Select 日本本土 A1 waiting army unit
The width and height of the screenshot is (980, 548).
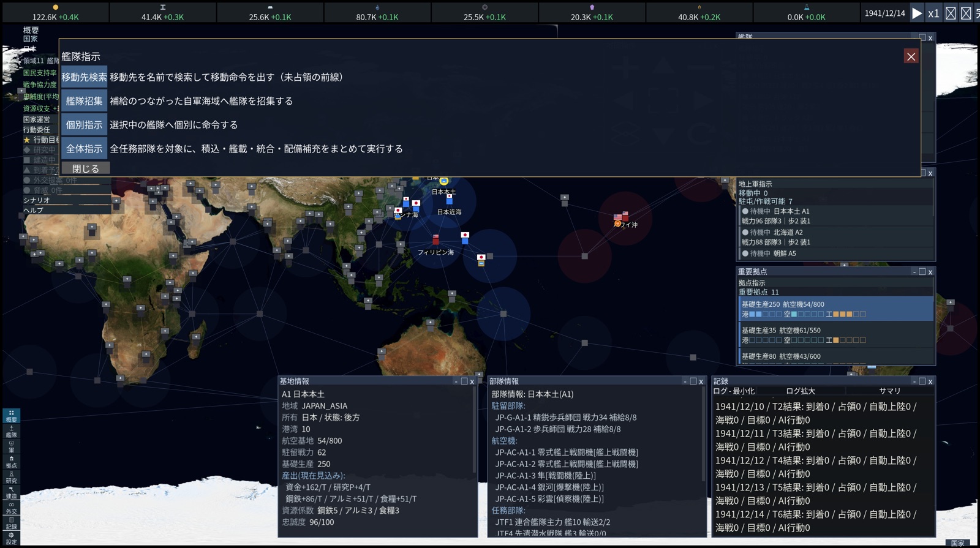(835, 216)
